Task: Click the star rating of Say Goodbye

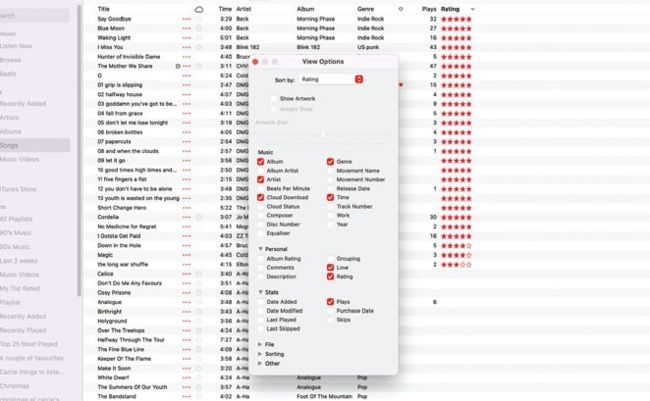Action: point(457,19)
